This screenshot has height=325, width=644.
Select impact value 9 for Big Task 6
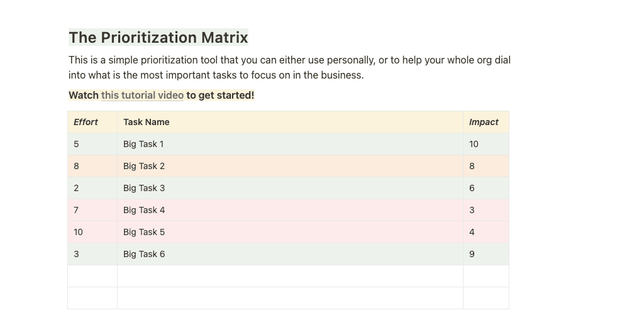(472, 254)
